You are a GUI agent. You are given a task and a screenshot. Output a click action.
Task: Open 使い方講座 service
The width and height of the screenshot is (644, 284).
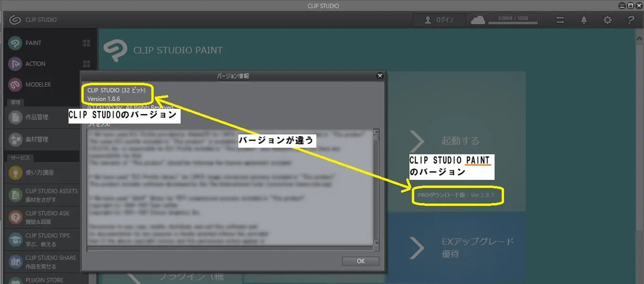pyautogui.click(x=42, y=173)
